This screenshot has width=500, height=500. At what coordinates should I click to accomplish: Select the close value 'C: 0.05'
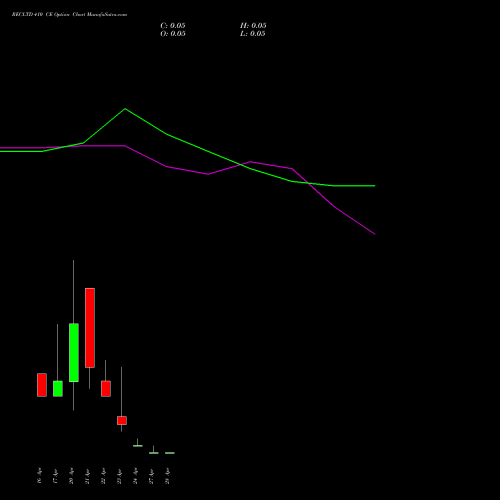(x=173, y=26)
